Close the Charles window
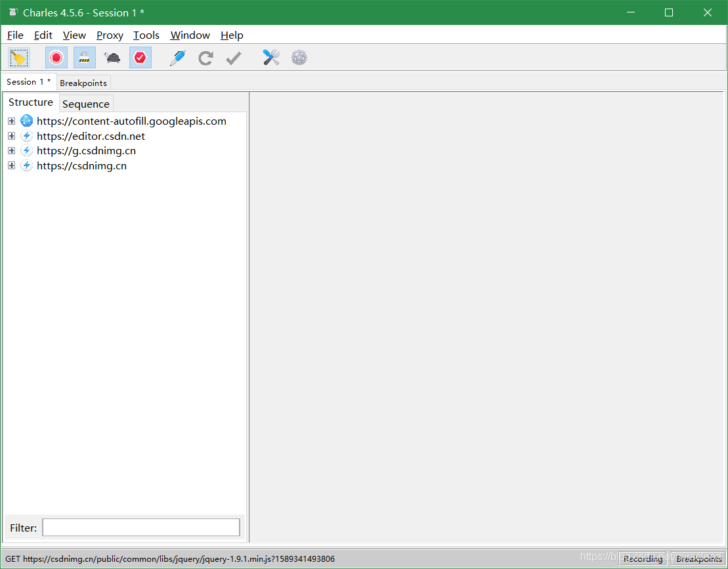This screenshot has width=728, height=569. click(707, 12)
